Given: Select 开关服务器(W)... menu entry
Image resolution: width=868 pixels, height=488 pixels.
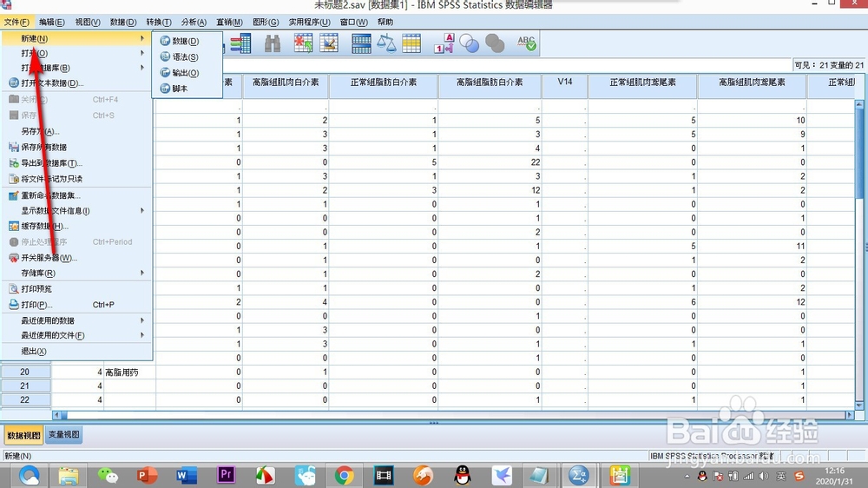Looking at the screenshot, I should click(77, 258).
